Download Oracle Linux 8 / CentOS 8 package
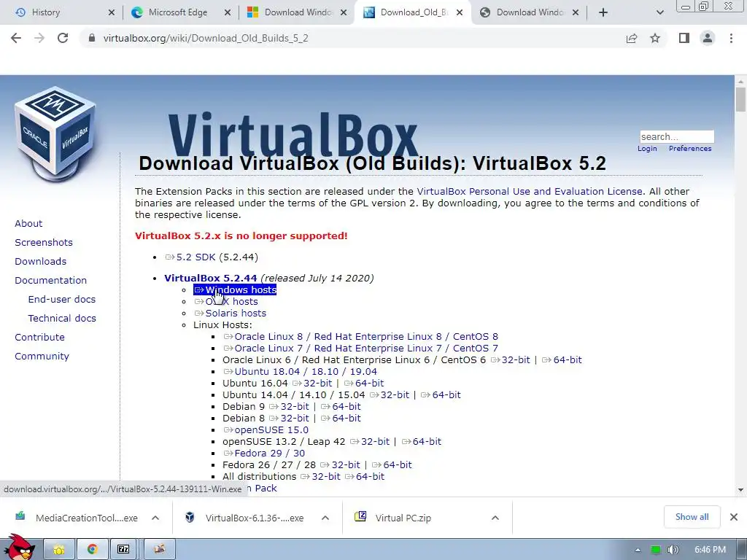747x560 pixels. pyautogui.click(x=360, y=337)
